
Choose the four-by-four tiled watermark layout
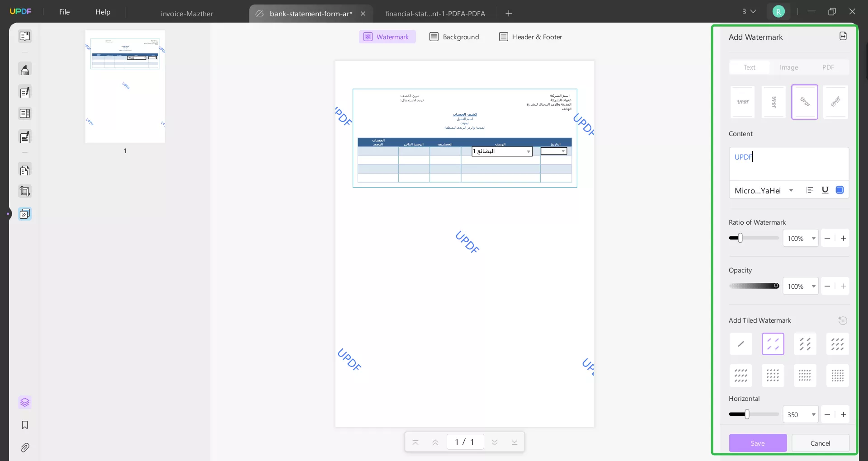pos(773,376)
